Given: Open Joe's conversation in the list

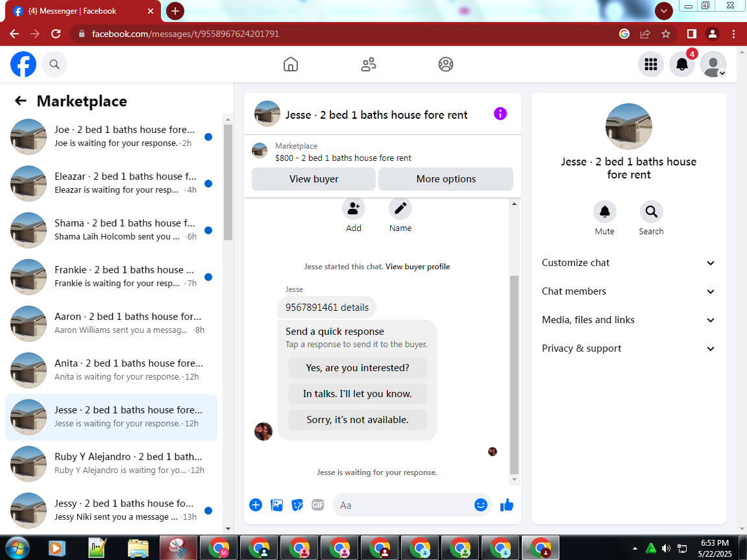Looking at the screenshot, I should point(111,137).
